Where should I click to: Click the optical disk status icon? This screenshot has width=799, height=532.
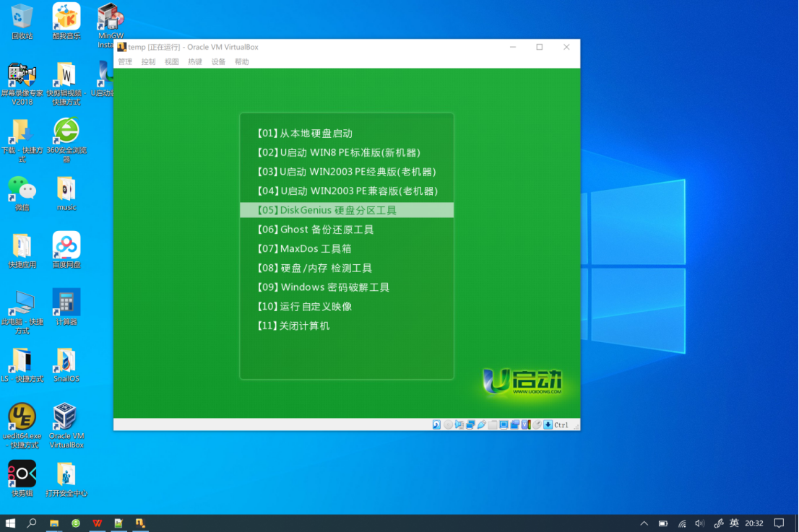(x=448, y=424)
